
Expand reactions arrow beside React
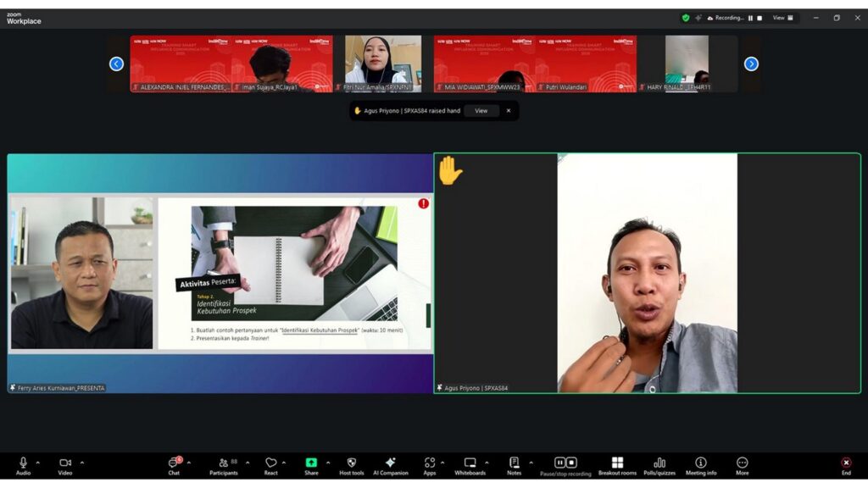point(284,463)
